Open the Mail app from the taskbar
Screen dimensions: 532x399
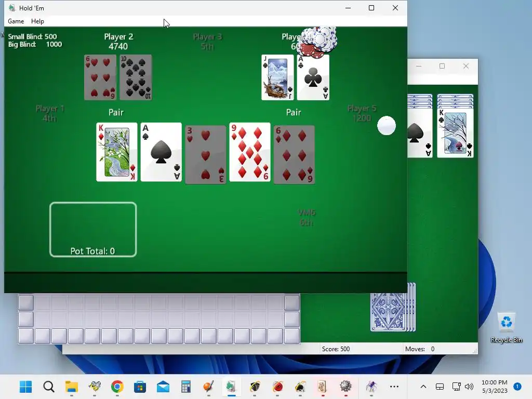[163, 387]
